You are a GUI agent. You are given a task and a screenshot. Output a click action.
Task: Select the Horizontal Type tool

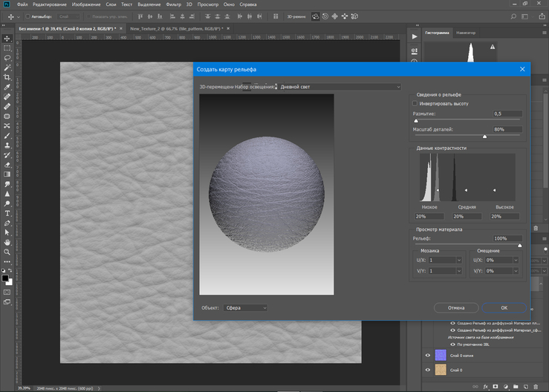click(7, 213)
